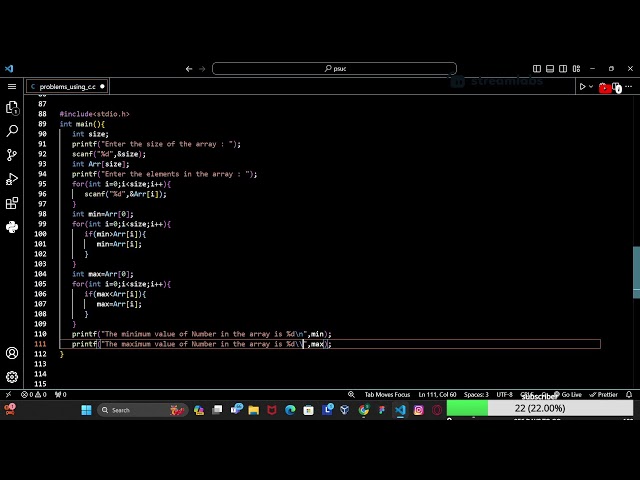The width and height of the screenshot is (640, 480).
Task: Open the ports forwarded indicator showing 0
Action: (x=61, y=394)
